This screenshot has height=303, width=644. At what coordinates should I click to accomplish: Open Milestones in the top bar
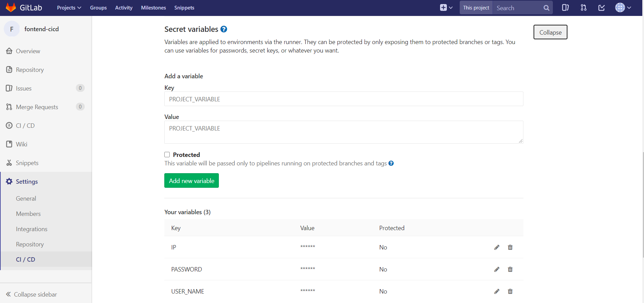pos(153,7)
